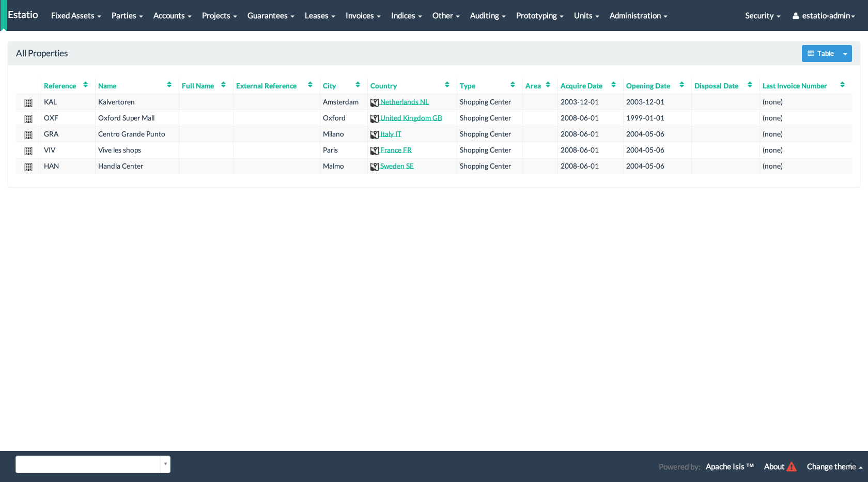Viewport: 868px width, 482px height.
Task: Sort by Area column arrows
Action: click(x=548, y=85)
